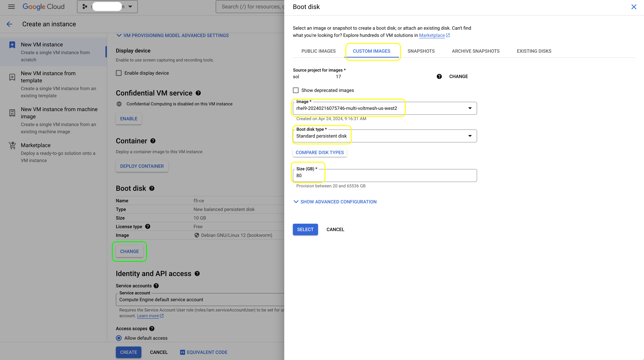Viewport: 644px width, 360px height.
Task: Click the Marketplace cart icon in sidebar
Action: click(12, 145)
